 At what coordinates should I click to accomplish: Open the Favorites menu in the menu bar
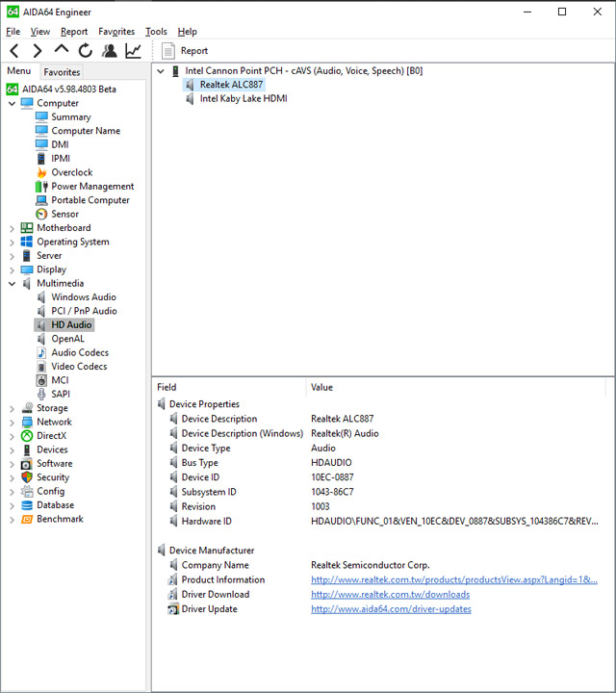point(116,32)
